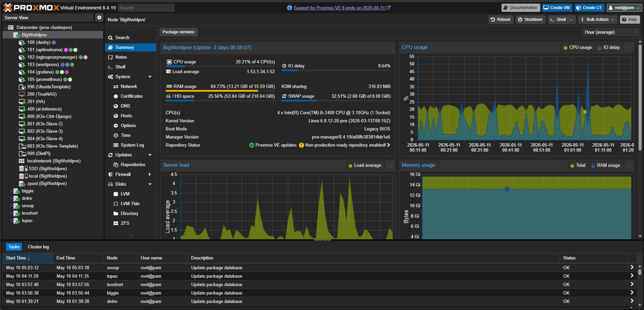Image resolution: width=644 pixels, height=310 pixels.
Task: Toggle Total legend in Memory usage
Action: click(578, 165)
